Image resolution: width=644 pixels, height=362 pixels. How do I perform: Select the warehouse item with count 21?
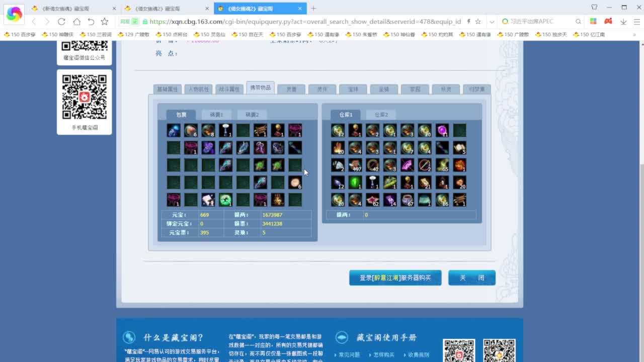pos(425,183)
